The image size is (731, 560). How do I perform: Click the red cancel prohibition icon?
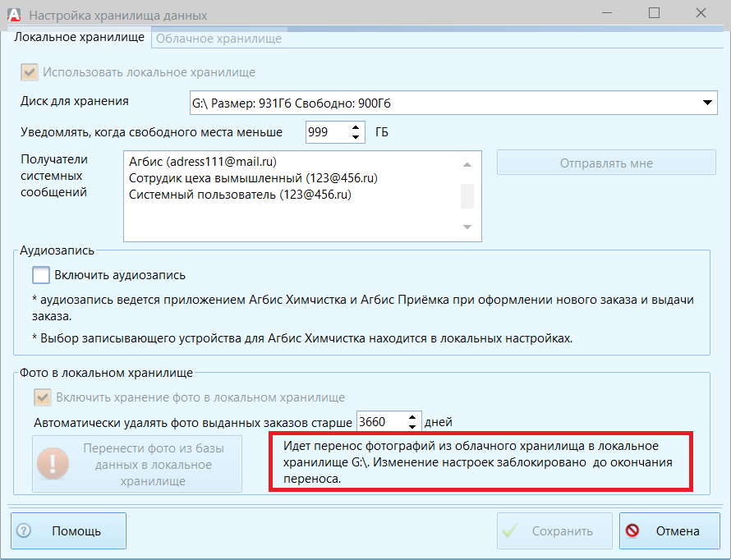[632, 530]
